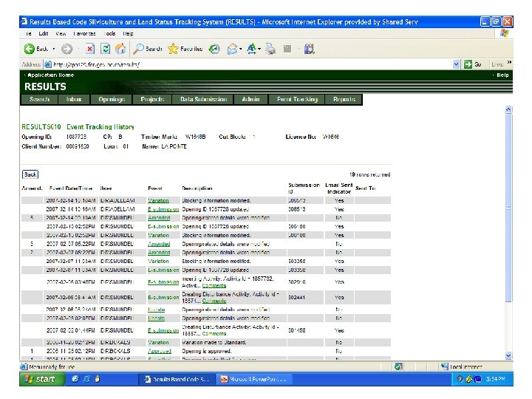The width and height of the screenshot is (532, 399).
Task: Expand the address bar dropdown
Action: 457,64
